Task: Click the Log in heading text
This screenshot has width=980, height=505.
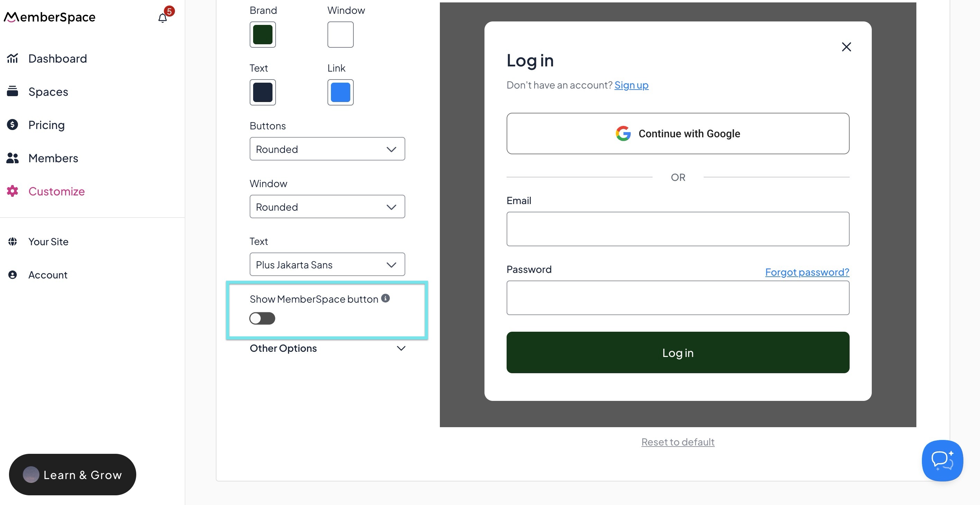Action: point(530,61)
